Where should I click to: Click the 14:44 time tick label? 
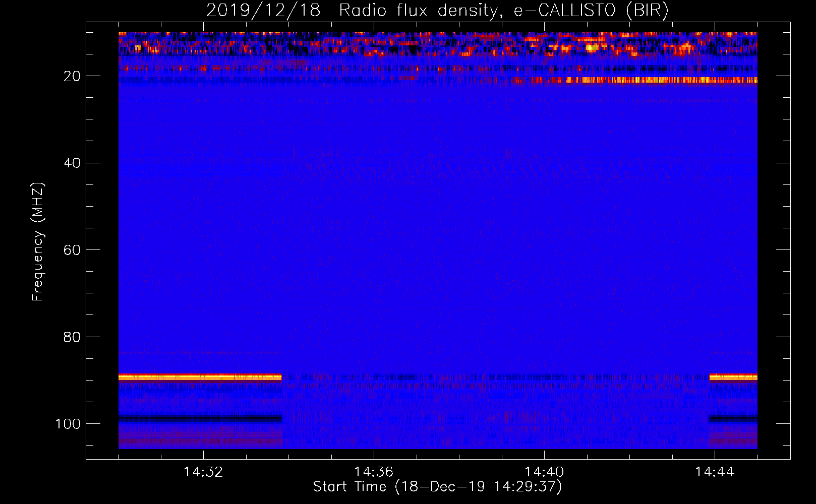(715, 472)
